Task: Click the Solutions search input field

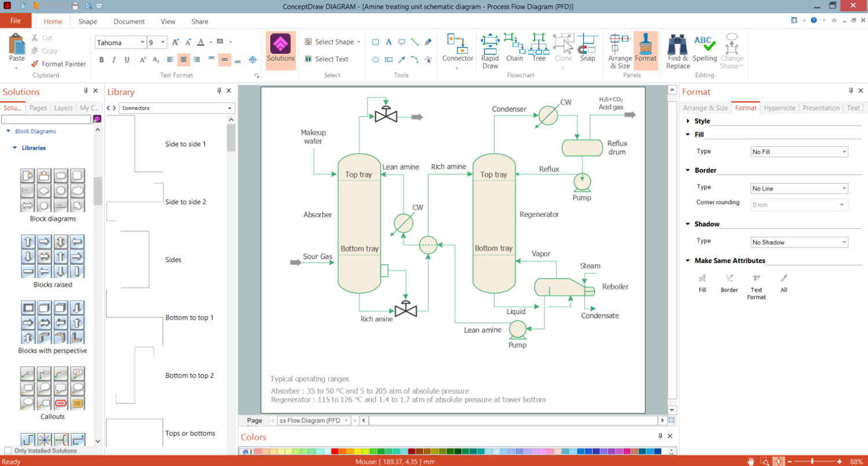Action: [46, 119]
